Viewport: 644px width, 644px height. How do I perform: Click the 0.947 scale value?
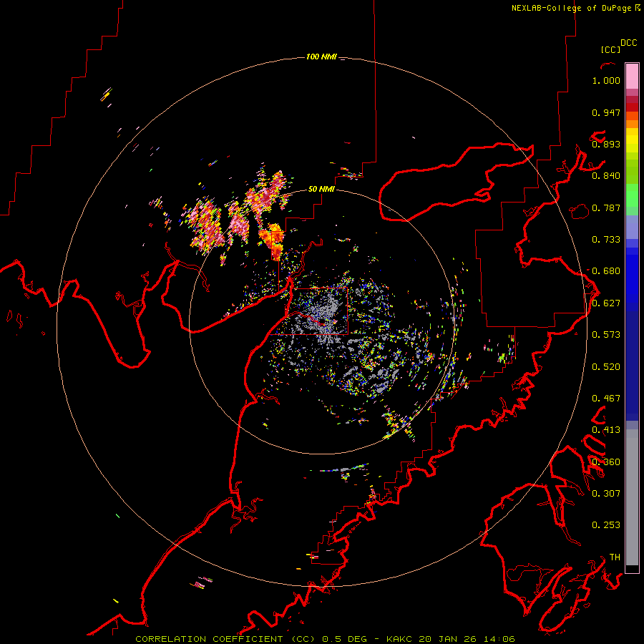606,112
